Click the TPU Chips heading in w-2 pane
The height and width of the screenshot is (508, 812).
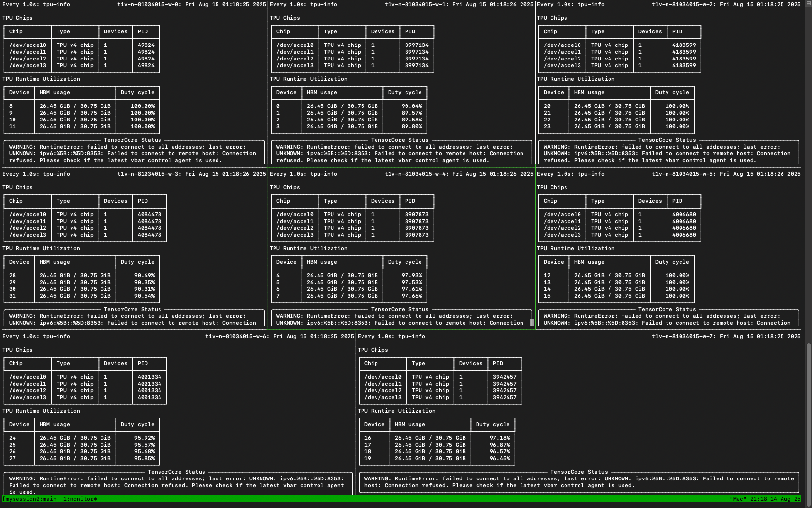(x=552, y=18)
